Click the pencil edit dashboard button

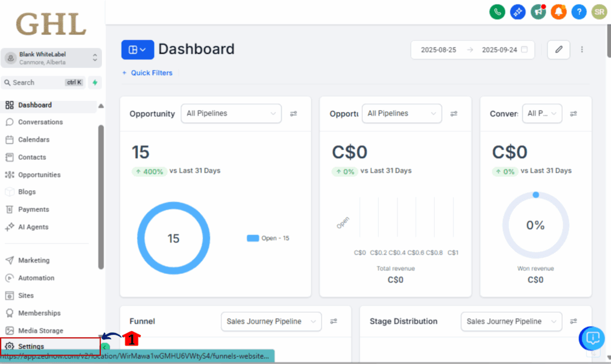coord(558,50)
